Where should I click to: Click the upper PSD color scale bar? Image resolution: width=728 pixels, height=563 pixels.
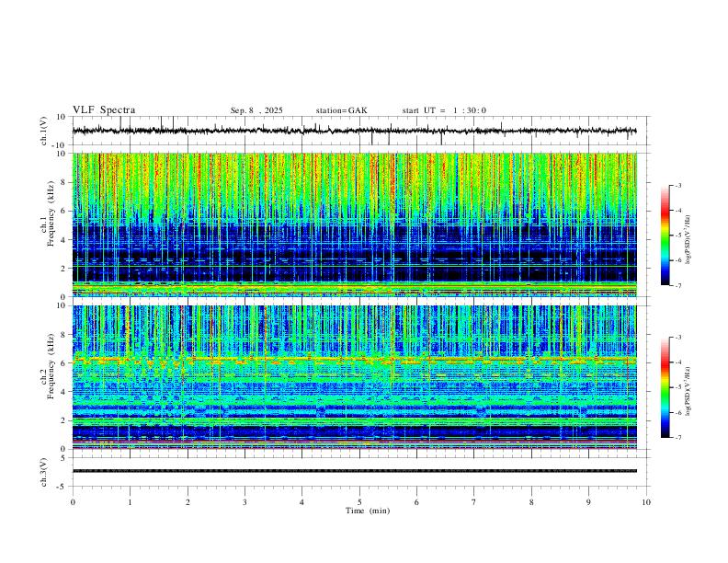click(x=665, y=236)
